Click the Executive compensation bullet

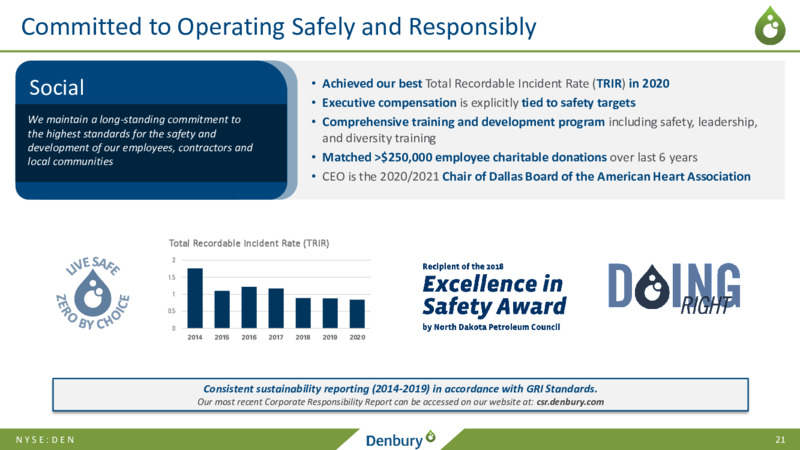point(479,103)
